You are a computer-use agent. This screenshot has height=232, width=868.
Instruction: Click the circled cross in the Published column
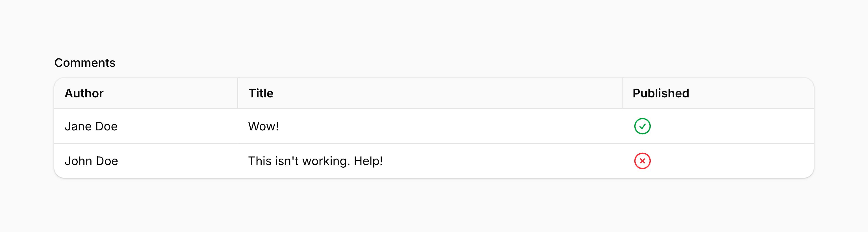(642, 161)
